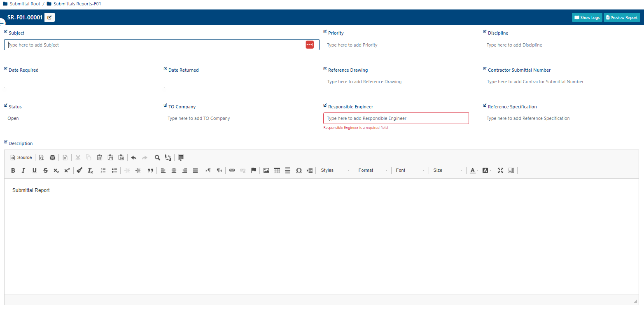Viewport: 644px width, 309px height.
Task: Undo the last editor action
Action: click(134, 157)
